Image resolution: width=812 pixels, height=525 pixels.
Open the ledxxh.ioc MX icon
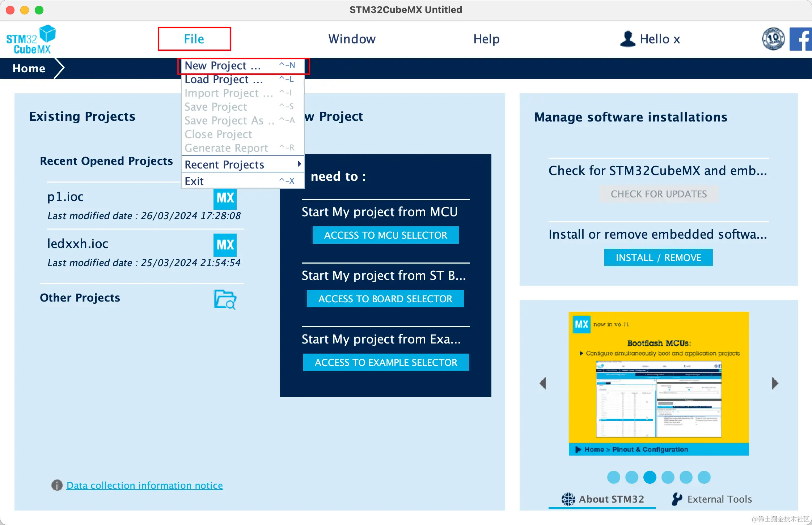[x=225, y=245]
